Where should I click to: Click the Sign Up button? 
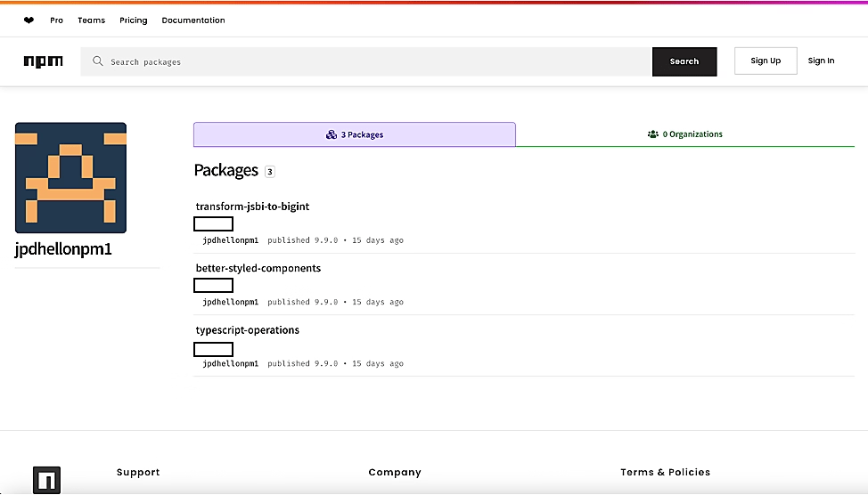pyautogui.click(x=766, y=61)
